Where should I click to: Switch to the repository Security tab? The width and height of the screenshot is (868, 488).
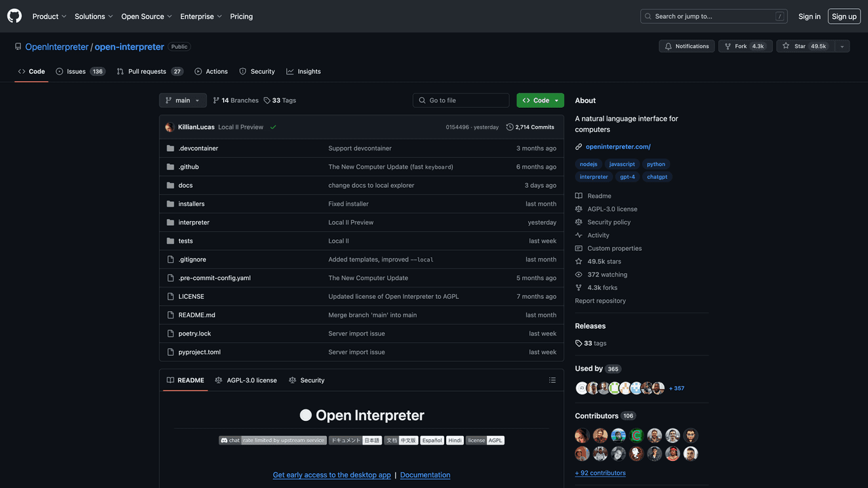point(257,71)
